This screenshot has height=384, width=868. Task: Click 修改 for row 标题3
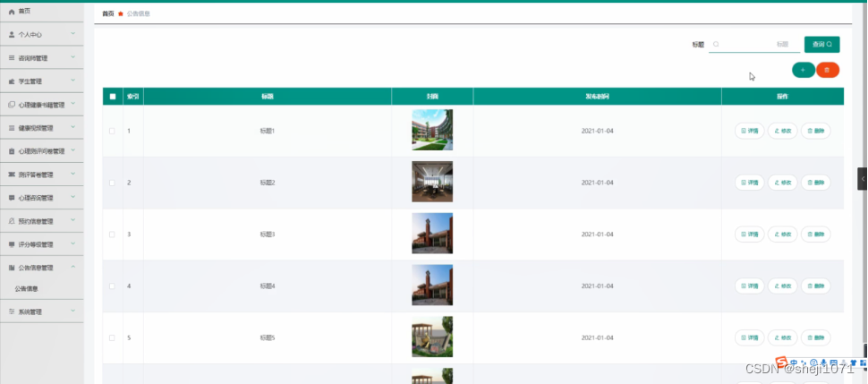(x=783, y=235)
